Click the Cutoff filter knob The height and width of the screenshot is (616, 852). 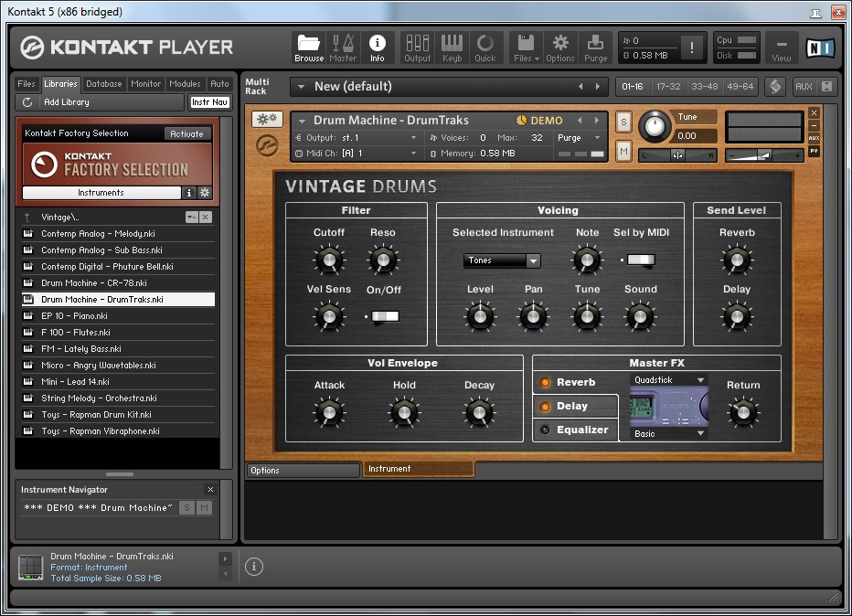tap(329, 260)
